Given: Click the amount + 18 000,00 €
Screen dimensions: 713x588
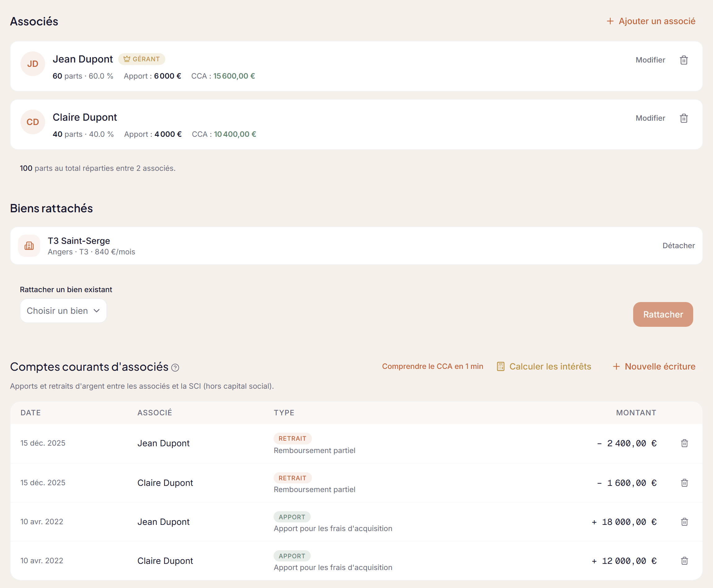Looking at the screenshot, I should (624, 522).
